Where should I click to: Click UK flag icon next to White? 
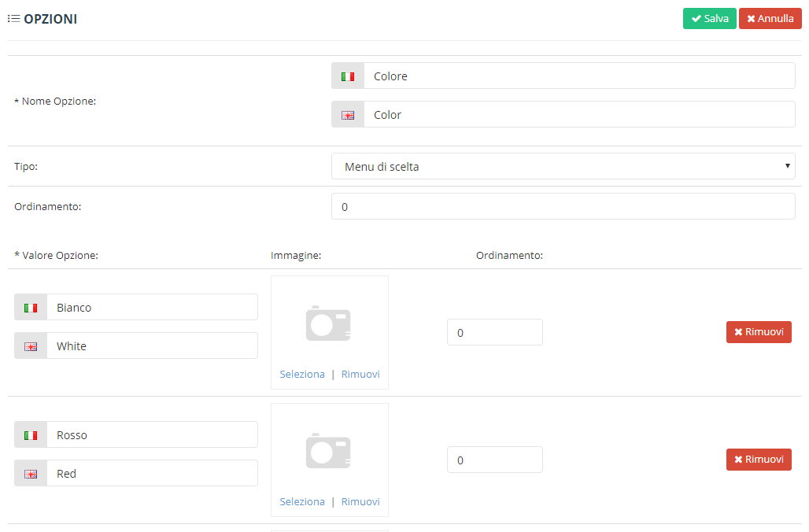click(x=31, y=347)
